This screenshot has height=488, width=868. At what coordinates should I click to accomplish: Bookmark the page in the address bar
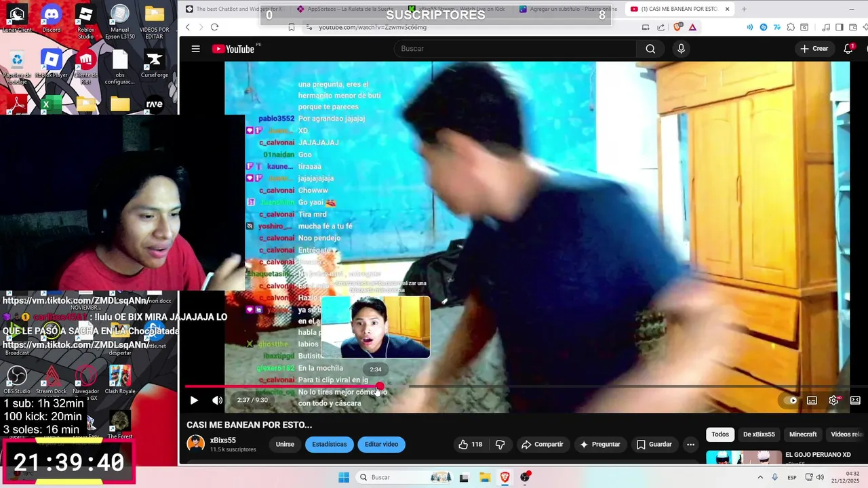click(x=291, y=27)
